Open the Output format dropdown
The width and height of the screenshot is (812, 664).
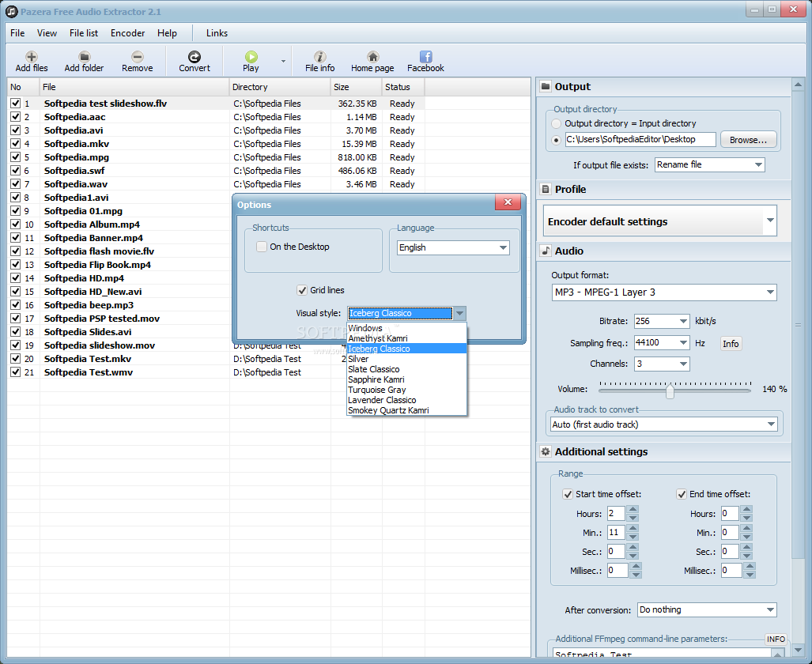click(x=664, y=292)
